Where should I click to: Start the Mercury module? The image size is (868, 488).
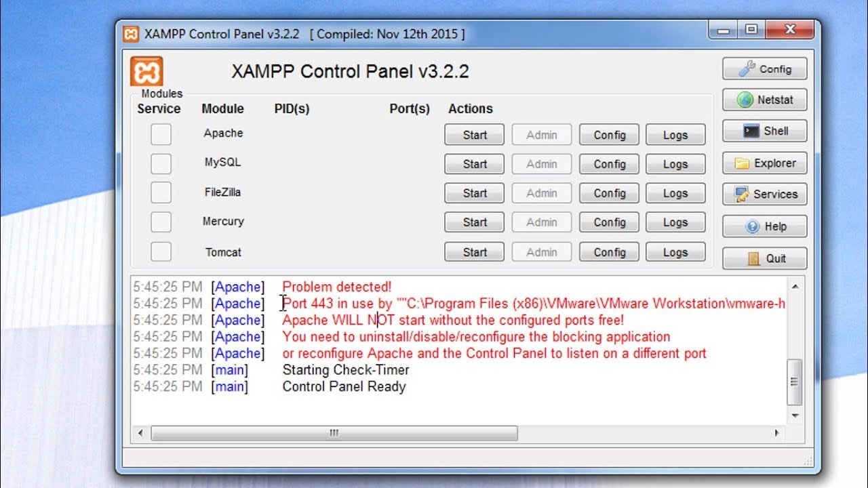coord(475,222)
